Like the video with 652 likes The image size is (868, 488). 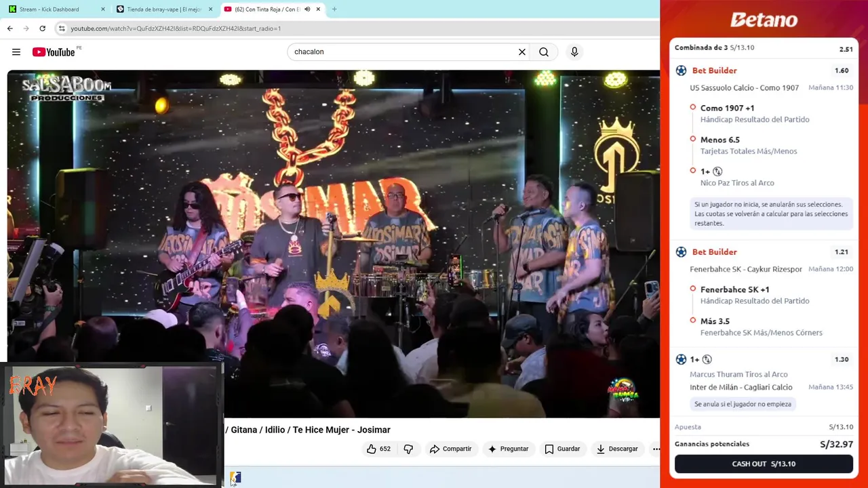[x=378, y=449]
